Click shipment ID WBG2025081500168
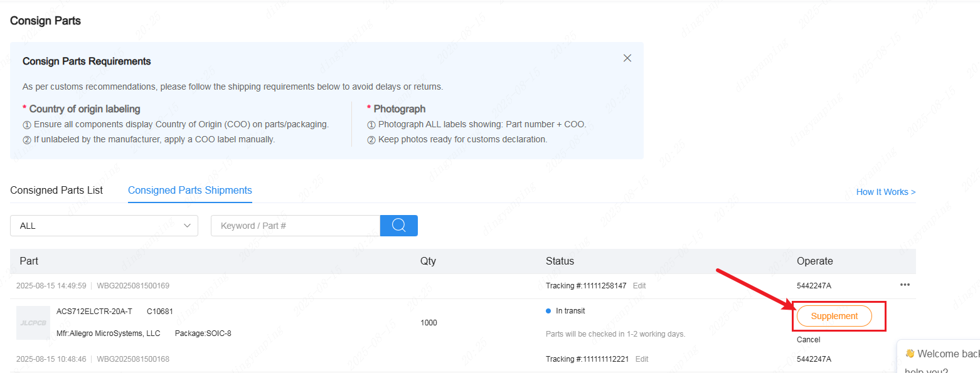 (x=133, y=359)
